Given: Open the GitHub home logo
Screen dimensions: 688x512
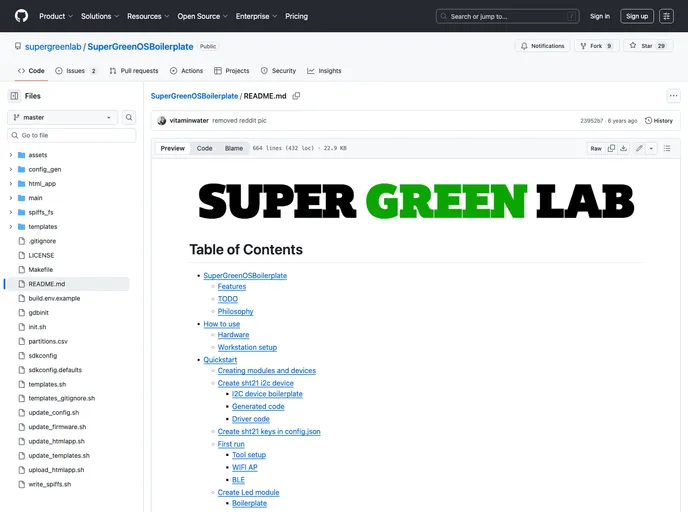Looking at the screenshot, I should tap(21, 16).
